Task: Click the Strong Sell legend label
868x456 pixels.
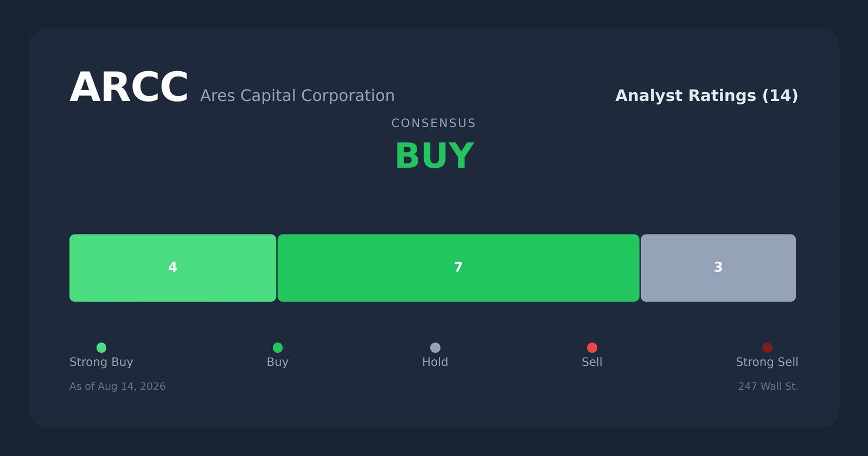Action: tap(767, 362)
